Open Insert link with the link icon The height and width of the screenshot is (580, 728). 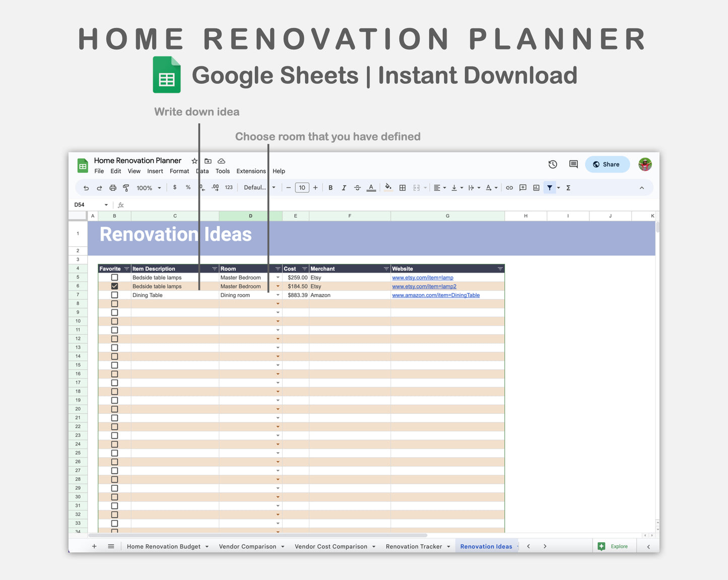click(509, 187)
